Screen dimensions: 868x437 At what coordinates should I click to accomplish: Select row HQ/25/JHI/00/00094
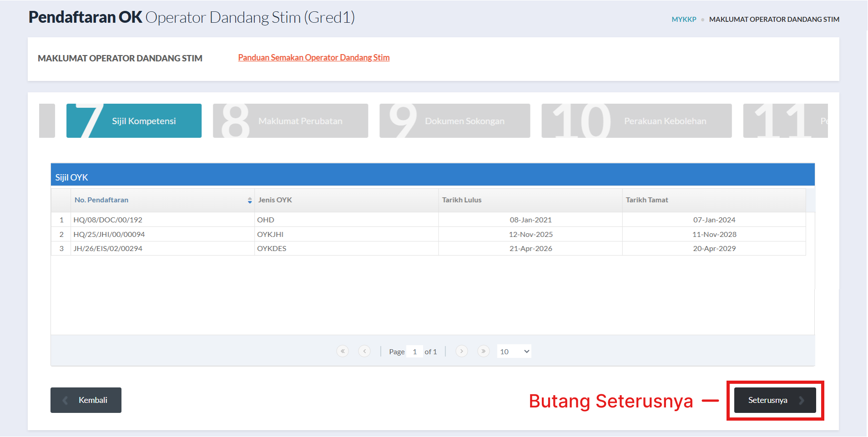point(109,234)
